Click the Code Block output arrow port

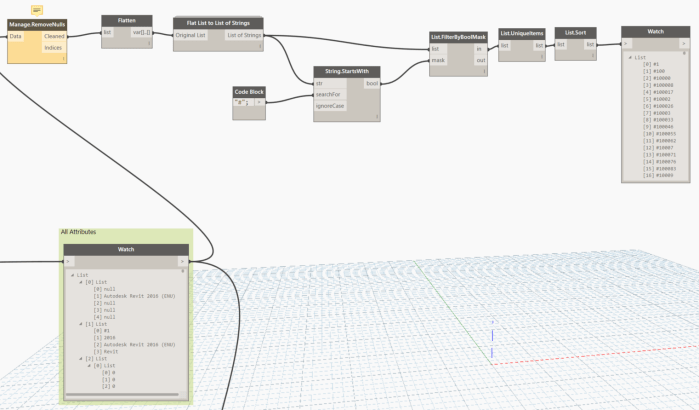(x=259, y=101)
